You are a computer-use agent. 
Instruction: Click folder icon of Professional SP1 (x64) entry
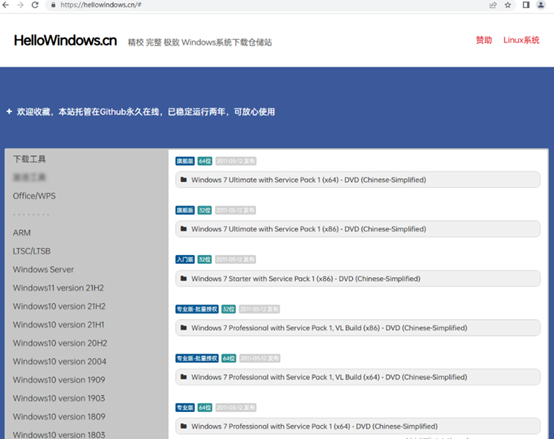pos(183,426)
